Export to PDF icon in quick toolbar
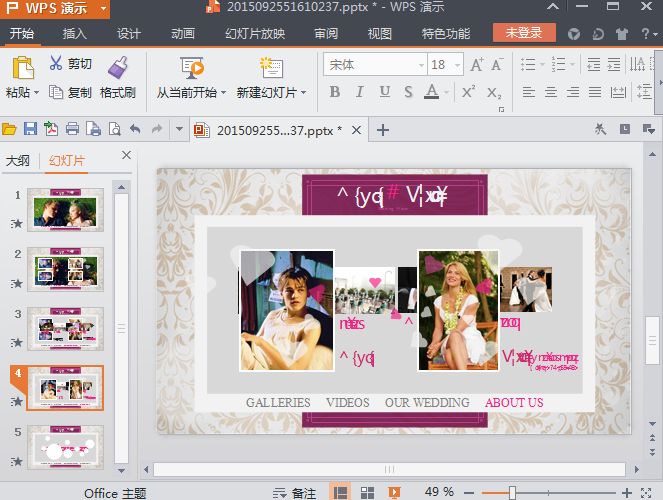Viewport: 663px width, 500px height. click(x=51, y=129)
